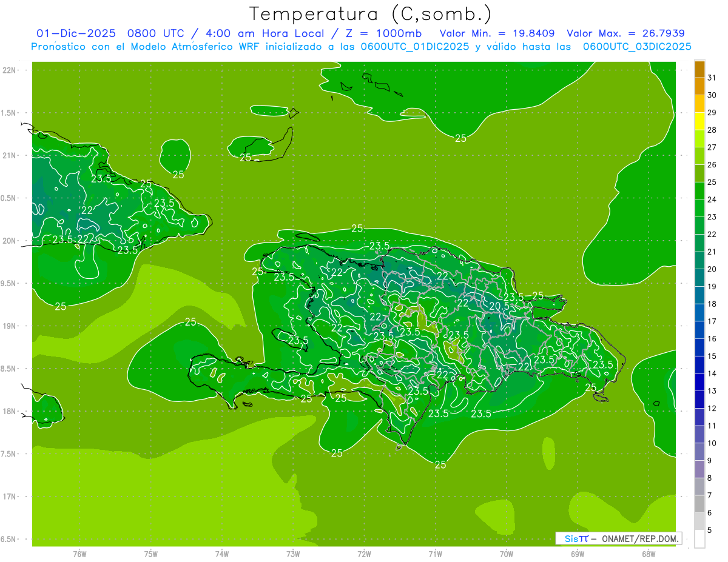Click the 17N latitude axis label
The height and width of the screenshot is (562, 728).
[x=10, y=497]
